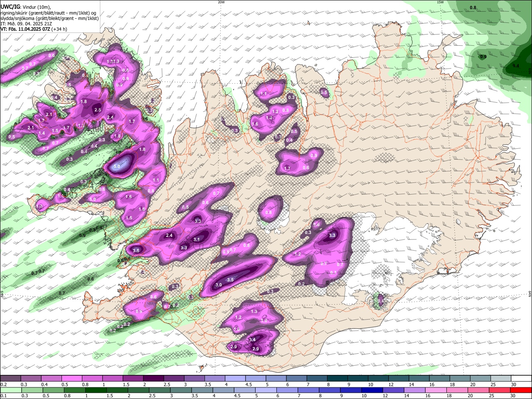Click the rigning/skúrir legend description line

(x=48, y=13)
